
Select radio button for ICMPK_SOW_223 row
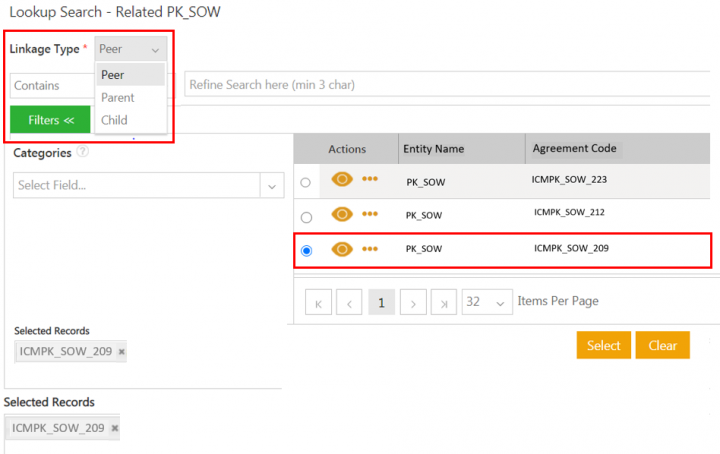pyautogui.click(x=306, y=182)
